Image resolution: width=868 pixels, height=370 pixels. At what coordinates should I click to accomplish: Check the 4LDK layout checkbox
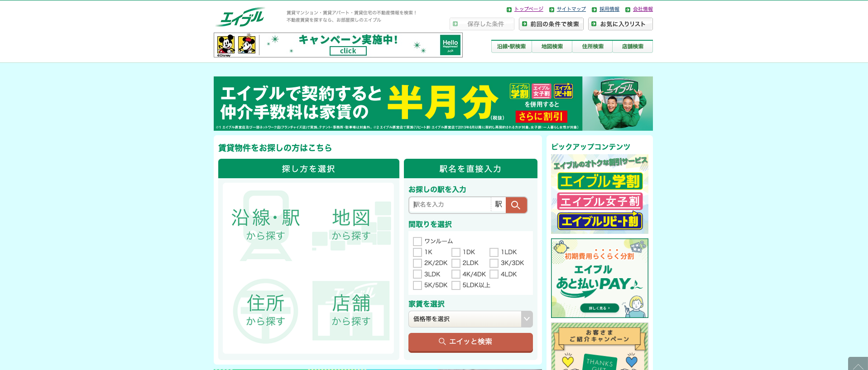point(494,274)
